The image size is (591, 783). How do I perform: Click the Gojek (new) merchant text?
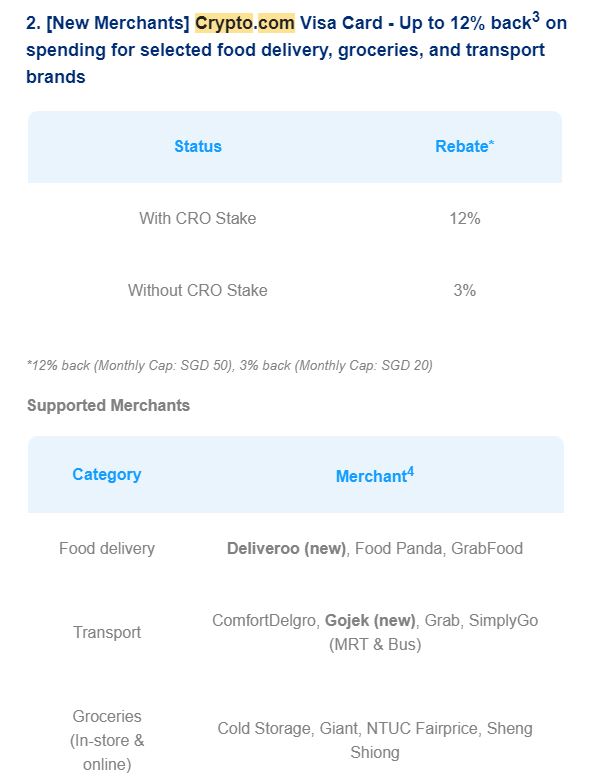(x=370, y=620)
